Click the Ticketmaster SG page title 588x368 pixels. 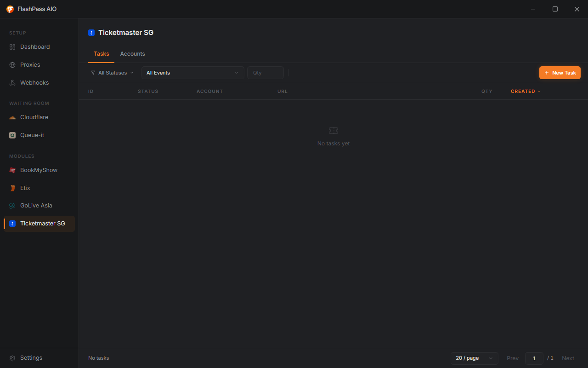point(126,33)
